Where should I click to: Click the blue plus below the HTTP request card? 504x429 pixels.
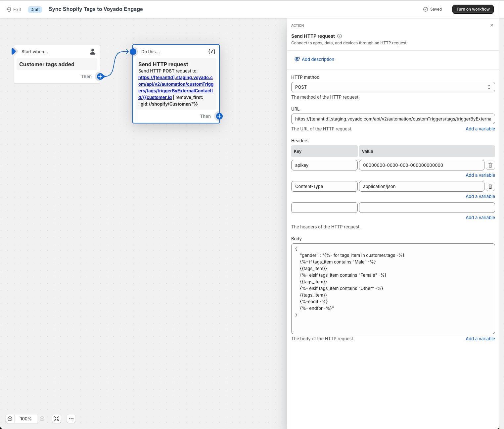(x=219, y=116)
